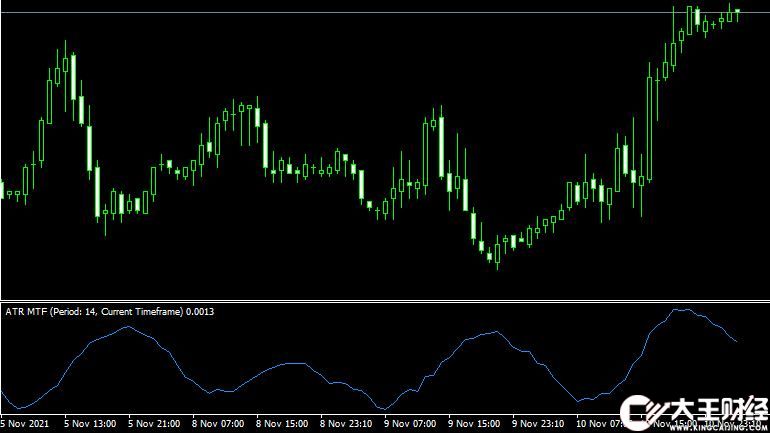Select the 5 Nov 21:00 time label
This screenshot has height=433, width=770.
154,423
